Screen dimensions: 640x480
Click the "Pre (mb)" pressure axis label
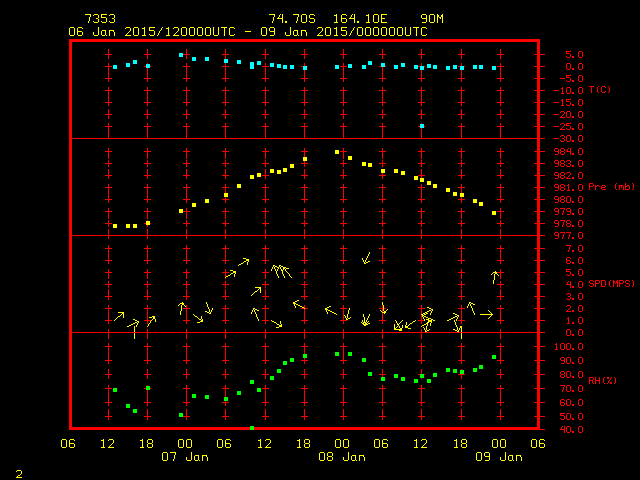pos(611,187)
